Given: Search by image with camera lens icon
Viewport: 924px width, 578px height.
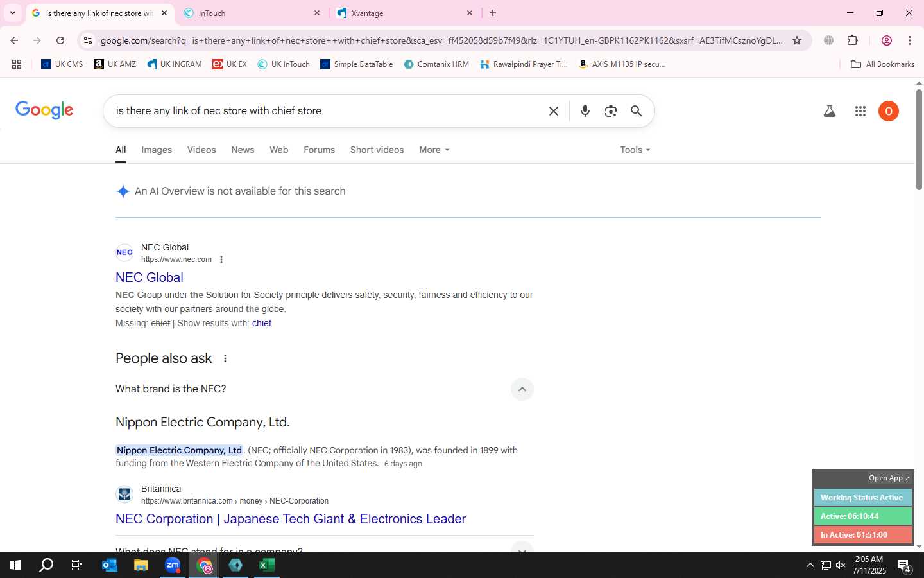Looking at the screenshot, I should pyautogui.click(x=610, y=111).
